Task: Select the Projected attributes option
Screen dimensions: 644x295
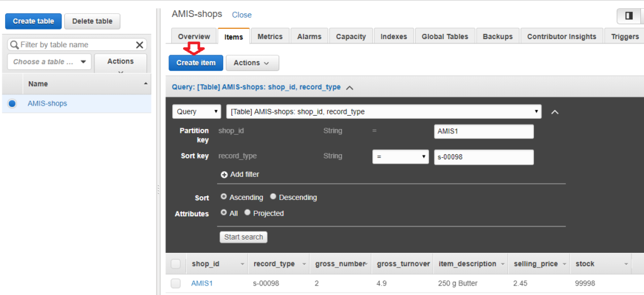Action: click(x=247, y=213)
